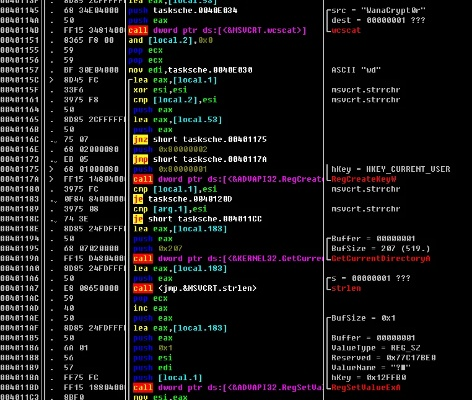Click the 's = 00000001 ???' comment

pos(371,278)
